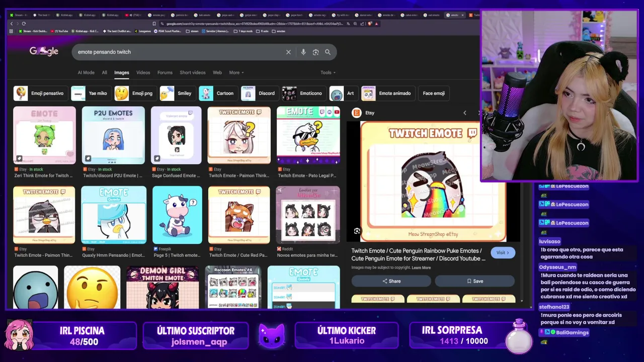Open the Reddit Novos emotes thumbnail

[308, 215]
